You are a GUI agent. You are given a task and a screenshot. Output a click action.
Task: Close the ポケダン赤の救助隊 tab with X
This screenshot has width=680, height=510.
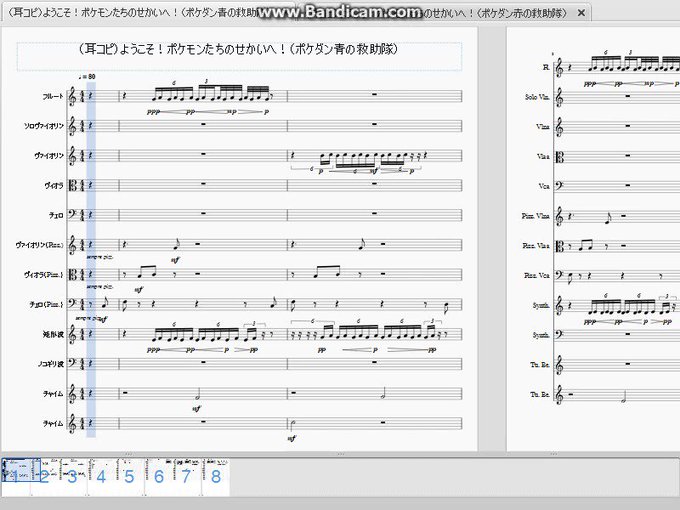(581, 13)
